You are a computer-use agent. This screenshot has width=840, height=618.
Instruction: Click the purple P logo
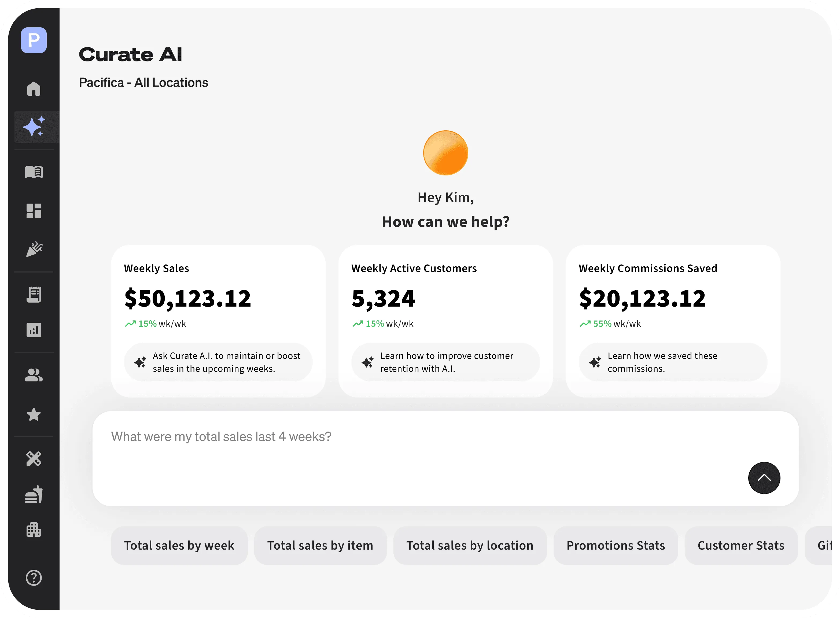(34, 40)
